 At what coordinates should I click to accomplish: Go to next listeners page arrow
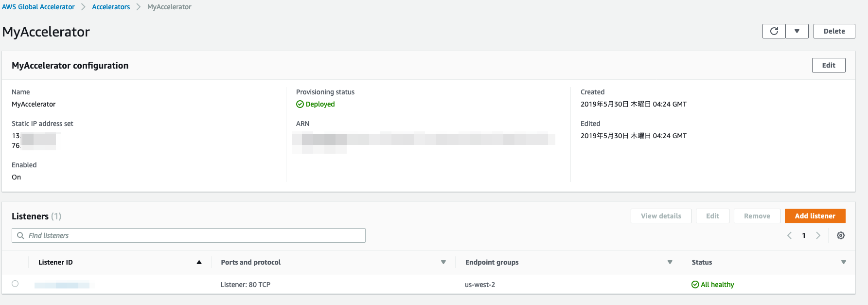click(x=818, y=235)
